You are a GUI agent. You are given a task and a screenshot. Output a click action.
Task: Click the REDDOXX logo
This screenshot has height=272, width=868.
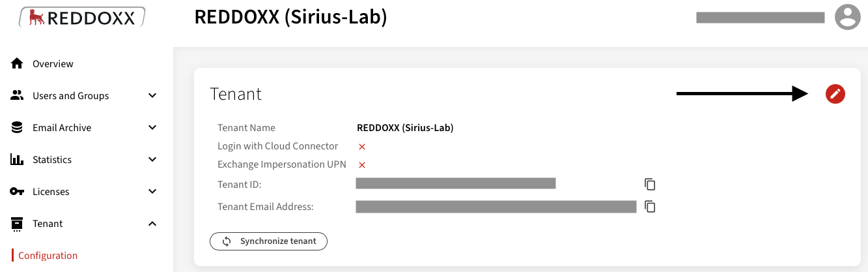tap(82, 18)
